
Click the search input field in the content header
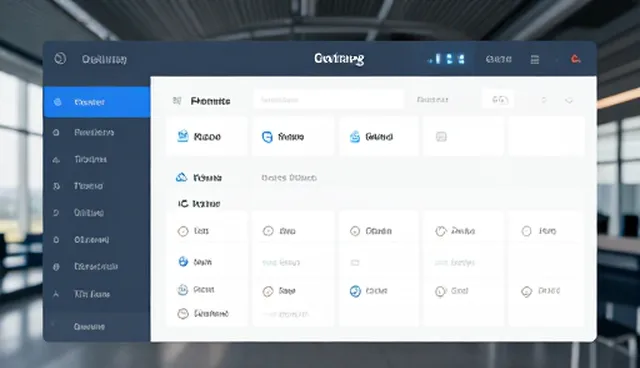[329, 100]
